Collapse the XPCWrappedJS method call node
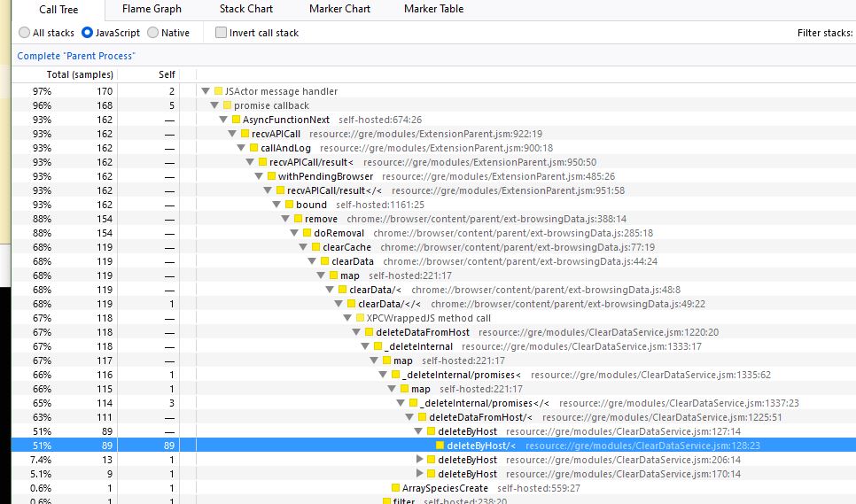856x504 pixels. tap(347, 318)
